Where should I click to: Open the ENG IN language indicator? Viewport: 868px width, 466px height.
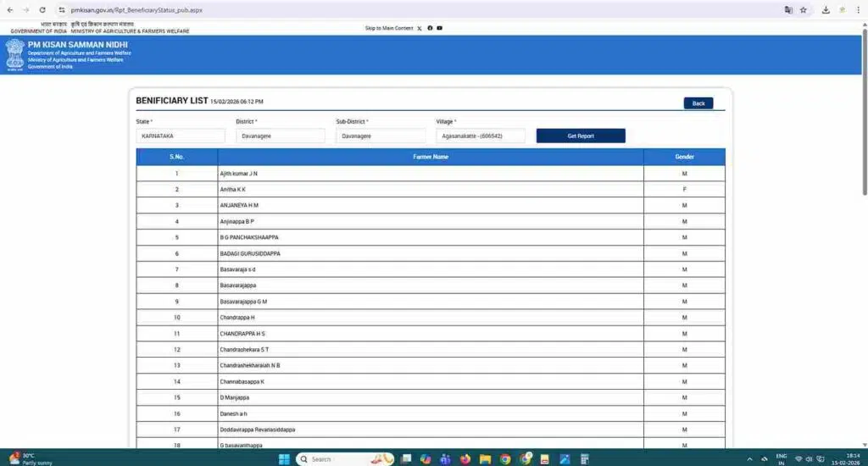tap(781, 459)
